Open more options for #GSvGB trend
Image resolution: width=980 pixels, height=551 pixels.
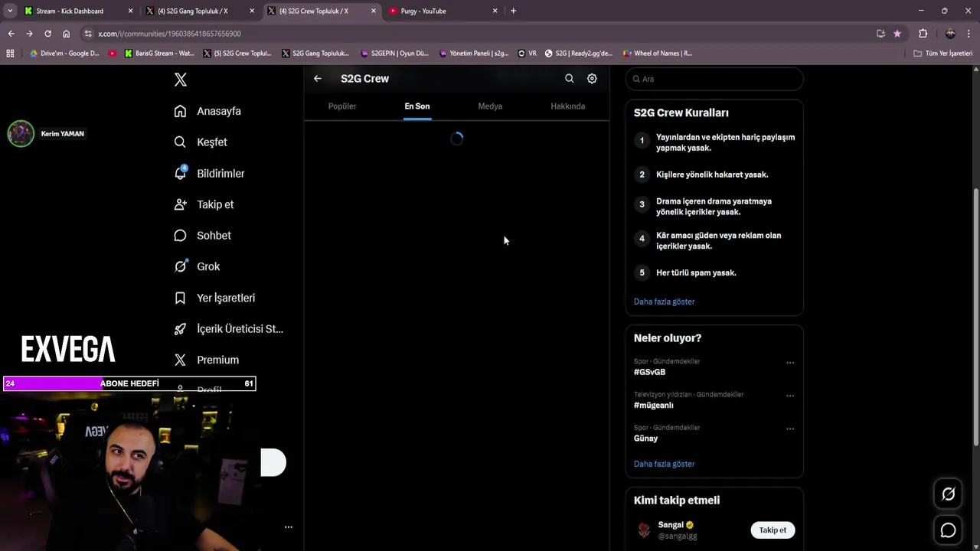pyautogui.click(x=790, y=363)
